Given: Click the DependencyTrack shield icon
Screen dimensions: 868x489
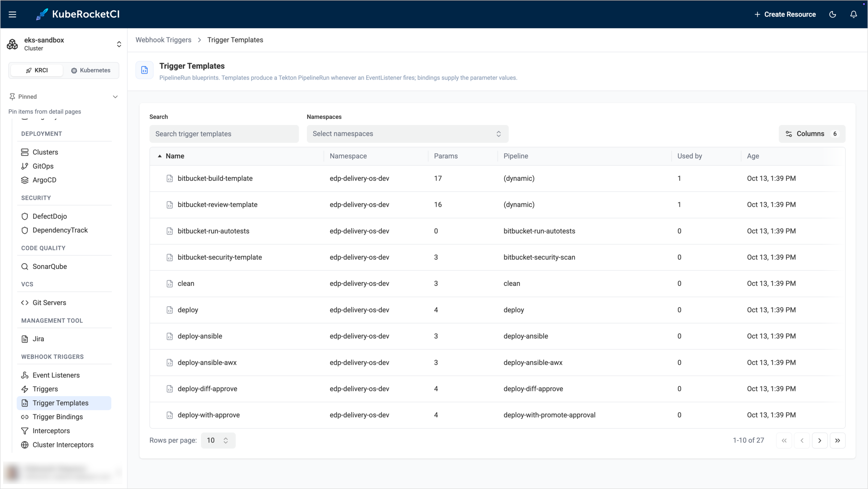Looking at the screenshot, I should (x=25, y=230).
